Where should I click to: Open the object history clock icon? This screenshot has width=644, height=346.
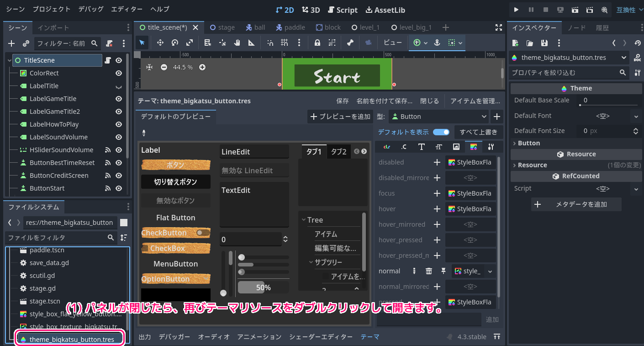point(638,43)
